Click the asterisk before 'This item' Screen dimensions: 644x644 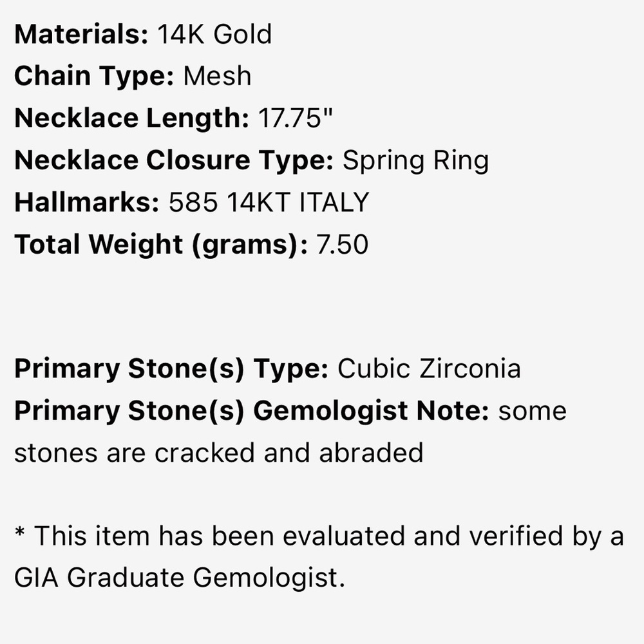20,533
